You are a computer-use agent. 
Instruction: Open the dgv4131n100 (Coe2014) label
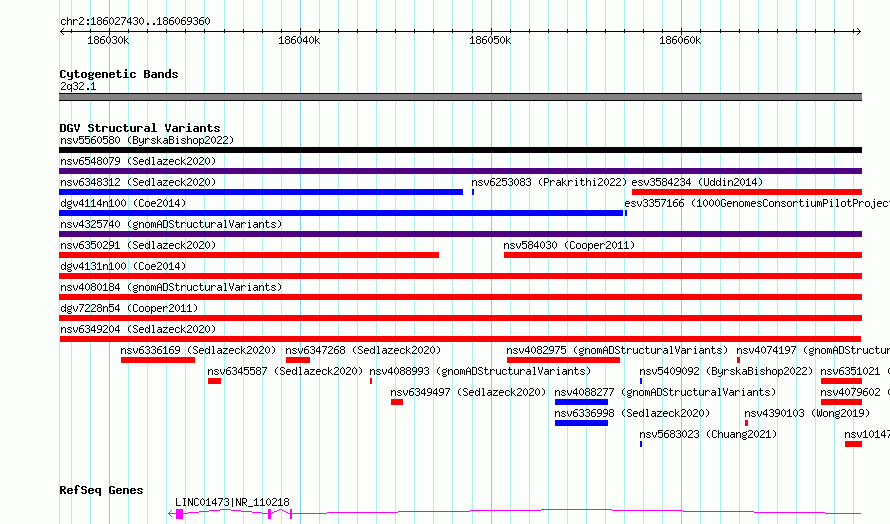(x=123, y=266)
